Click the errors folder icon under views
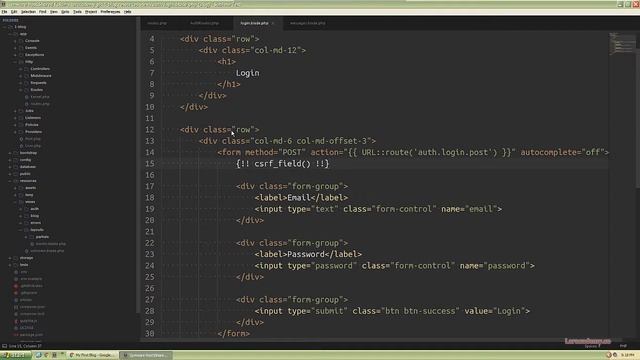The width and height of the screenshot is (640, 360). [x=26, y=223]
